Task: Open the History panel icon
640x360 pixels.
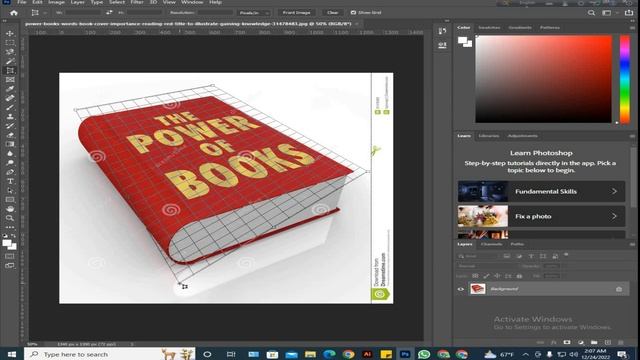Action: click(442, 31)
